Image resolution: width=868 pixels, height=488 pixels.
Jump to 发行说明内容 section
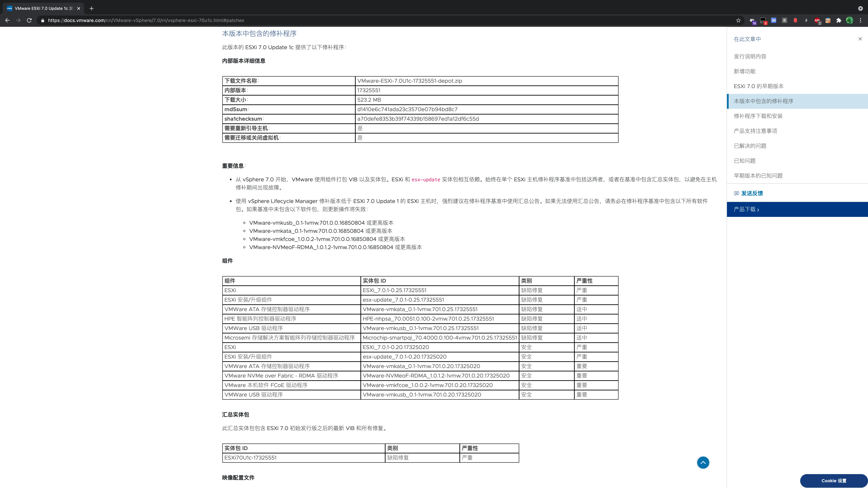click(750, 56)
